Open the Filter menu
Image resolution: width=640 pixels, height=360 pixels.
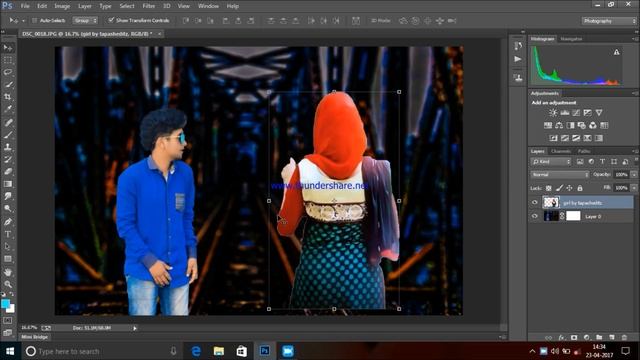(x=149, y=6)
